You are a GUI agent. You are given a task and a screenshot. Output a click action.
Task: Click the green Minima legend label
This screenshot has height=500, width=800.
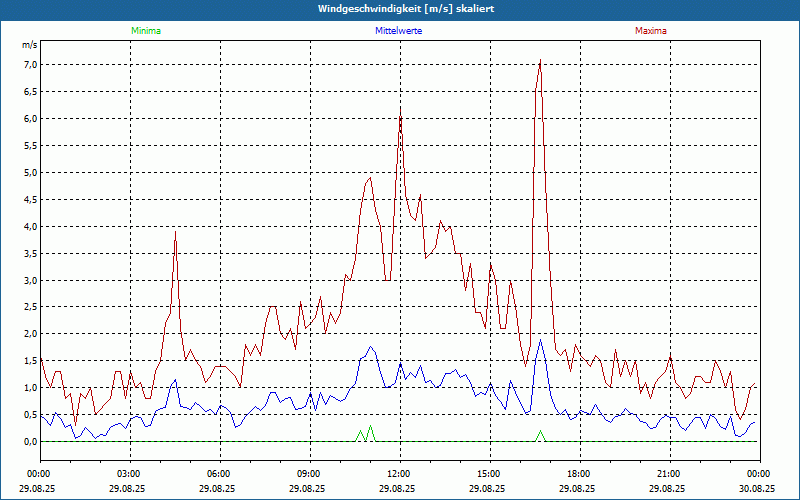145,31
